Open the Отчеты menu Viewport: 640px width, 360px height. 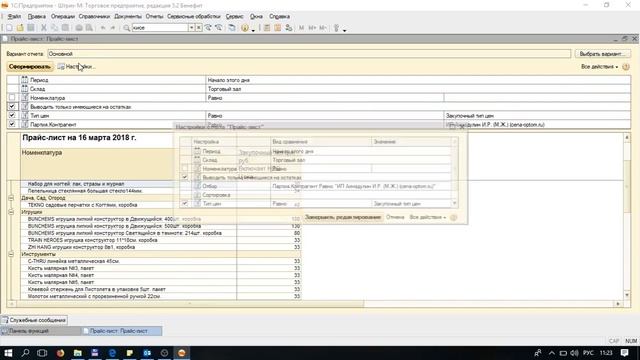pos(154,16)
